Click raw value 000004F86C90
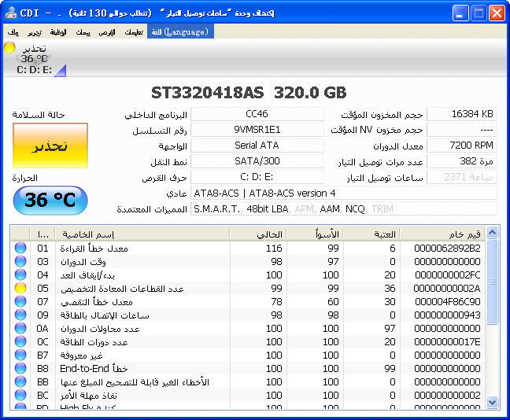This screenshot has height=420, width=510. (447, 302)
